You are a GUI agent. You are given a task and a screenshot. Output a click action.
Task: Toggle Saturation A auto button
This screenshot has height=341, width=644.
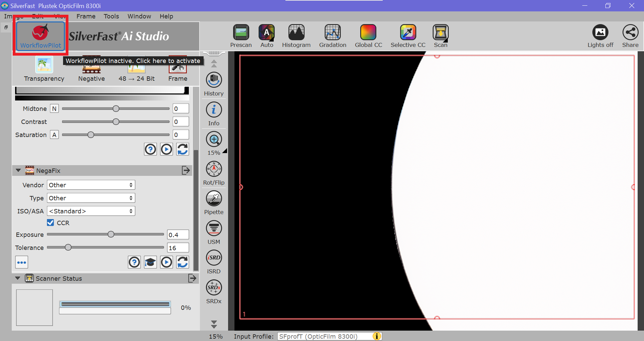pos(54,135)
